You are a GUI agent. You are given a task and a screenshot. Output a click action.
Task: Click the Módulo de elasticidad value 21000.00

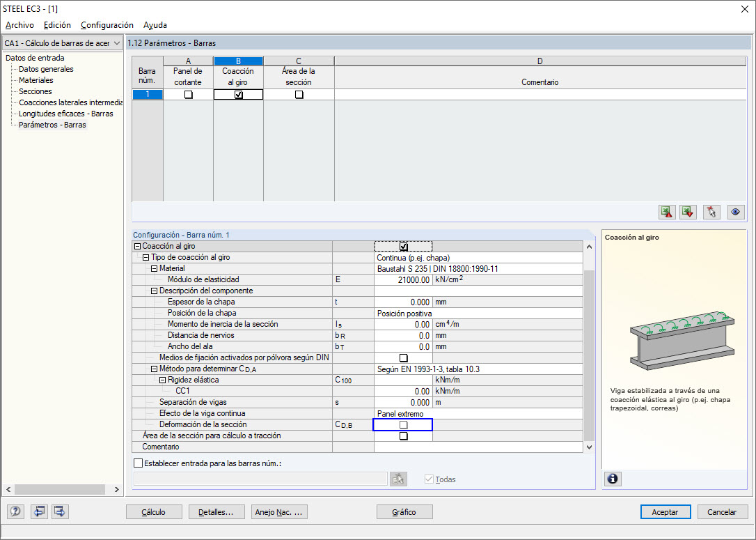[x=403, y=280]
